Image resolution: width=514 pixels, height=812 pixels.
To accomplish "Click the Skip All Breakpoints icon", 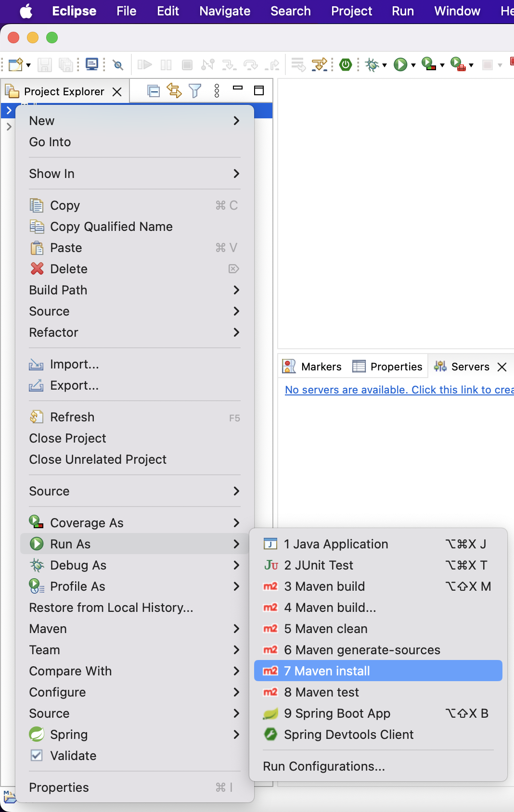I will point(118,64).
